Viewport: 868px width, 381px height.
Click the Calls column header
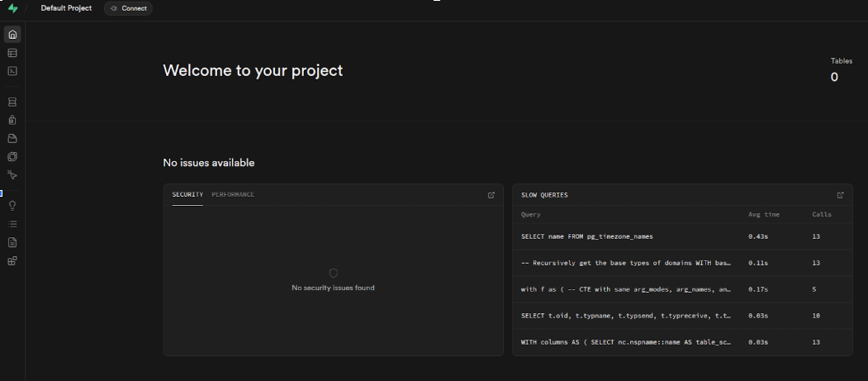pos(822,214)
